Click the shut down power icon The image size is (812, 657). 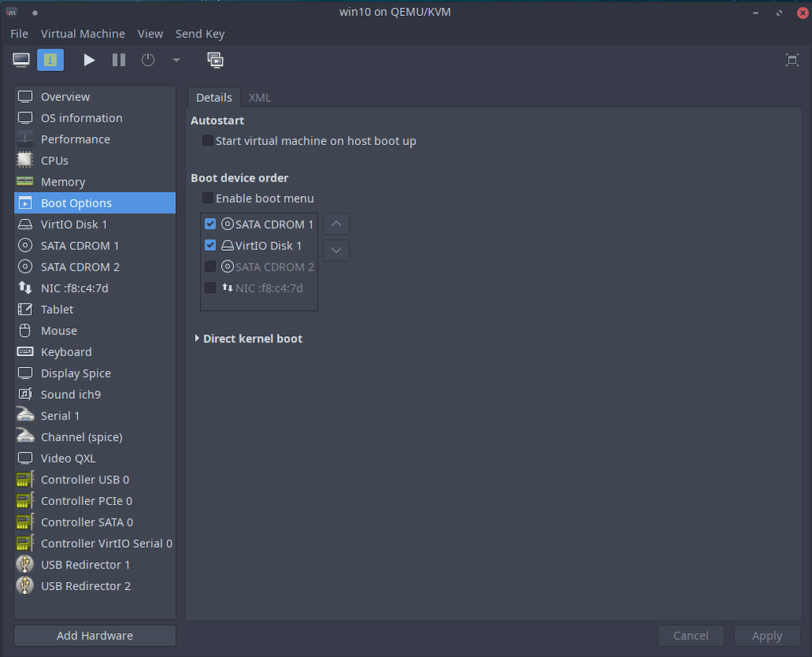(148, 60)
